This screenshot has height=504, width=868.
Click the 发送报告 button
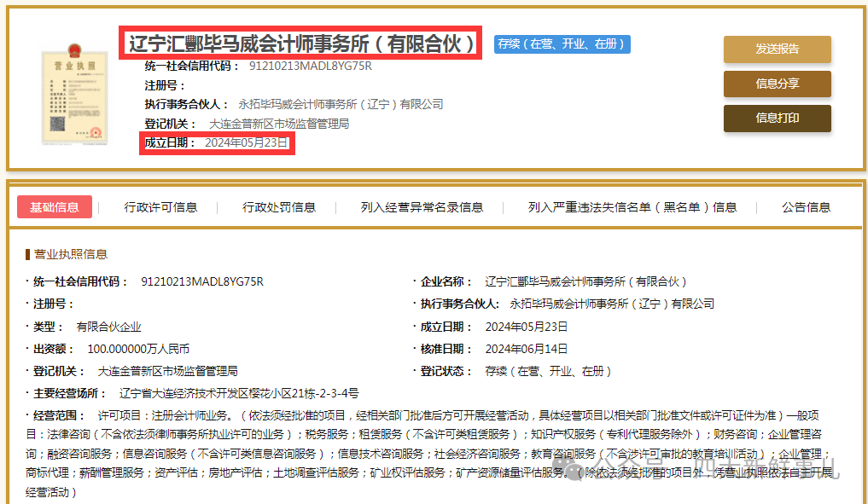(778, 49)
